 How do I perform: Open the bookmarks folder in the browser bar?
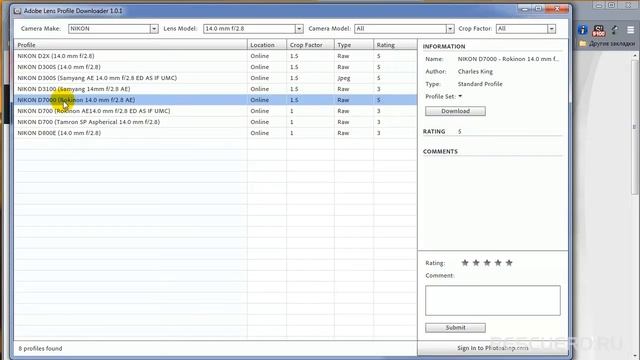point(608,44)
